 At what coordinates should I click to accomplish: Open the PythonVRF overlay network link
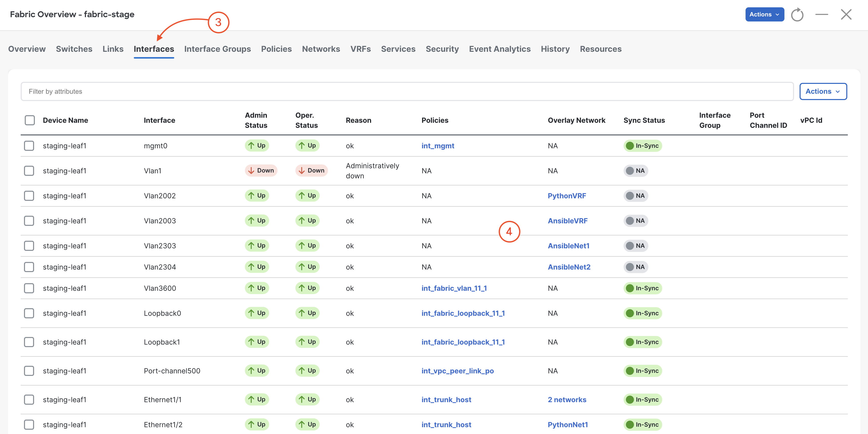(567, 196)
